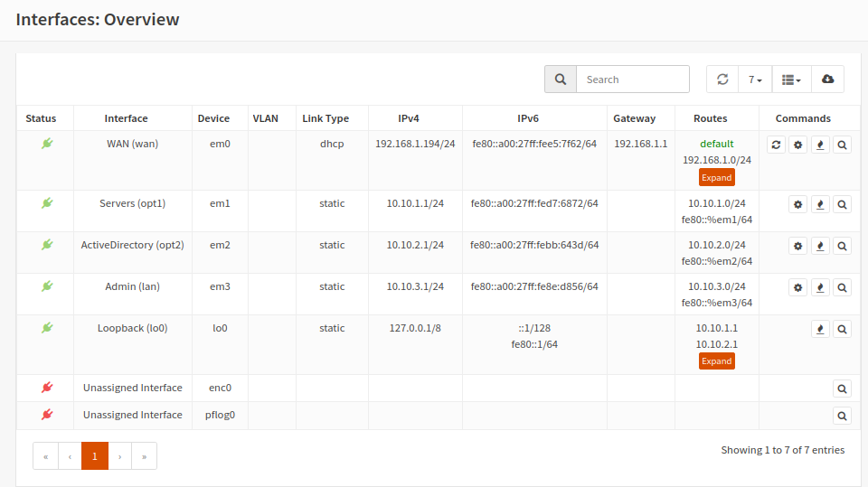Open the rows-per-page dropdown showing 7
Screen dimensions: 868x487
coord(755,80)
